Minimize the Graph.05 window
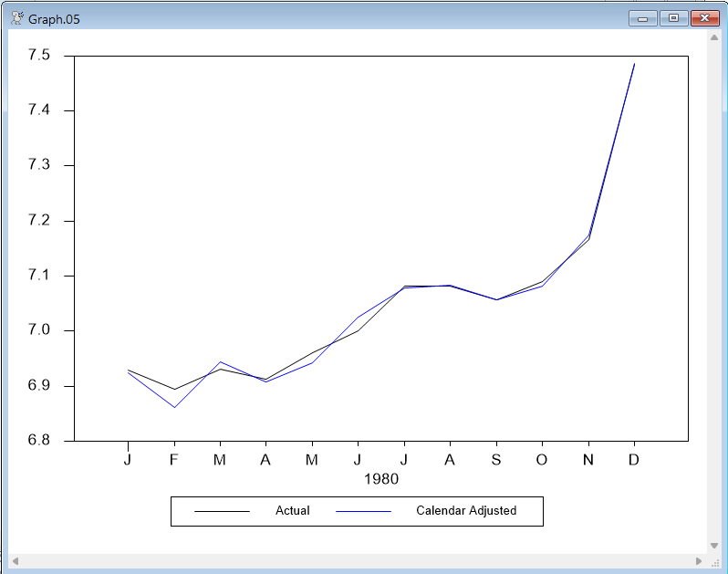This screenshot has height=574, width=728. pyautogui.click(x=642, y=18)
